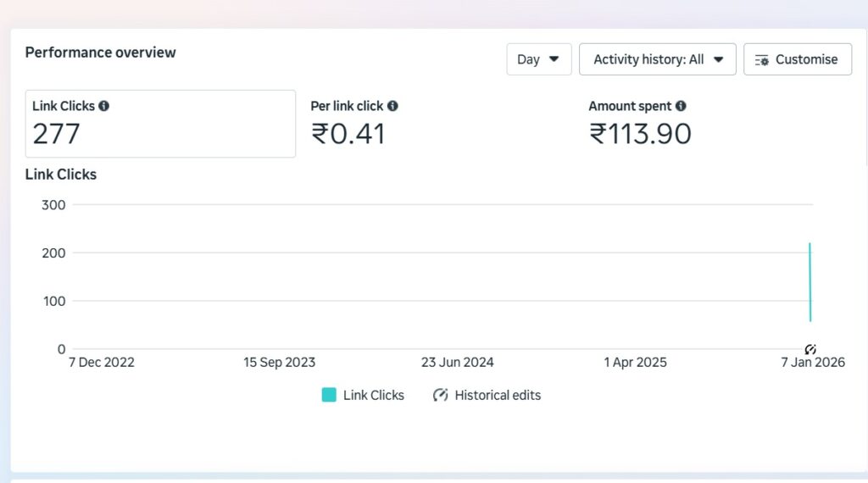868x483 pixels.
Task: Click the teal Link Clicks legend swatch
Action: point(329,395)
